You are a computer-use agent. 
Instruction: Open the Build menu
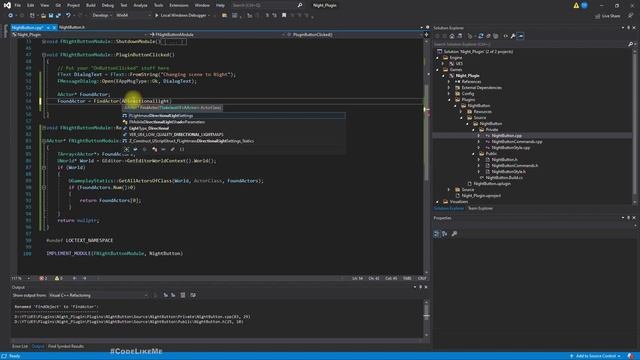click(x=91, y=5)
